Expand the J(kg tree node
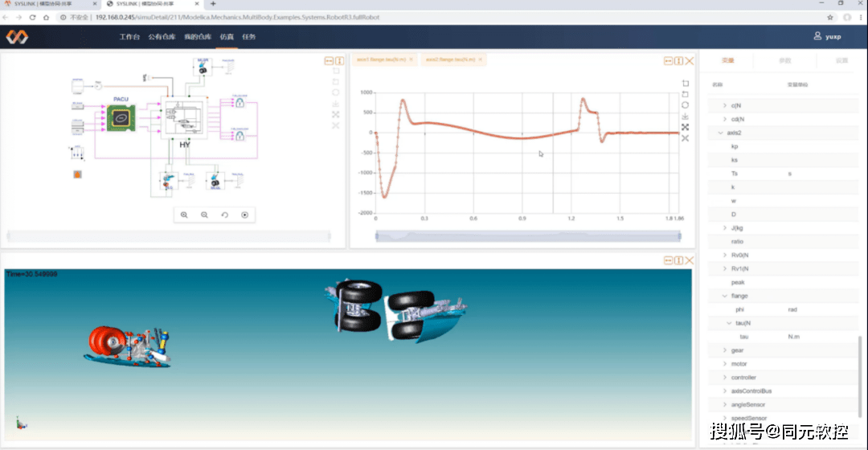 (725, 228)
